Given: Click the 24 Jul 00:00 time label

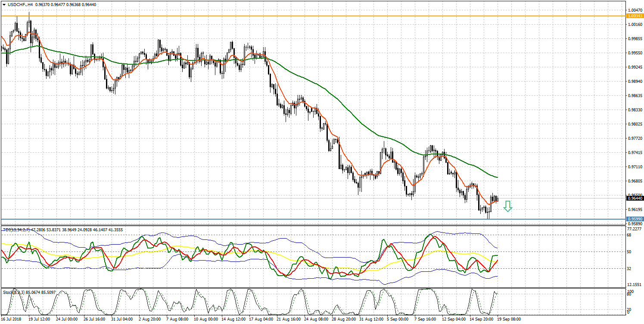Looking at the screenshot, I should pos(67,320).
